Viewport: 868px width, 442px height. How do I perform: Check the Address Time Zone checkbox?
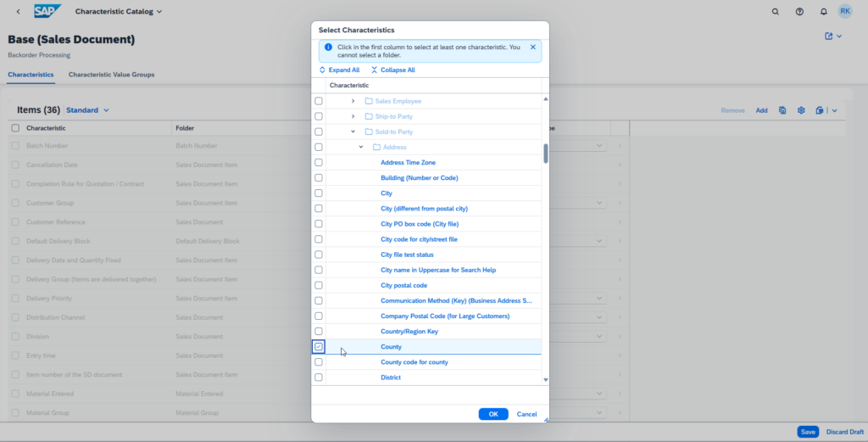click(x=319, y=162)
